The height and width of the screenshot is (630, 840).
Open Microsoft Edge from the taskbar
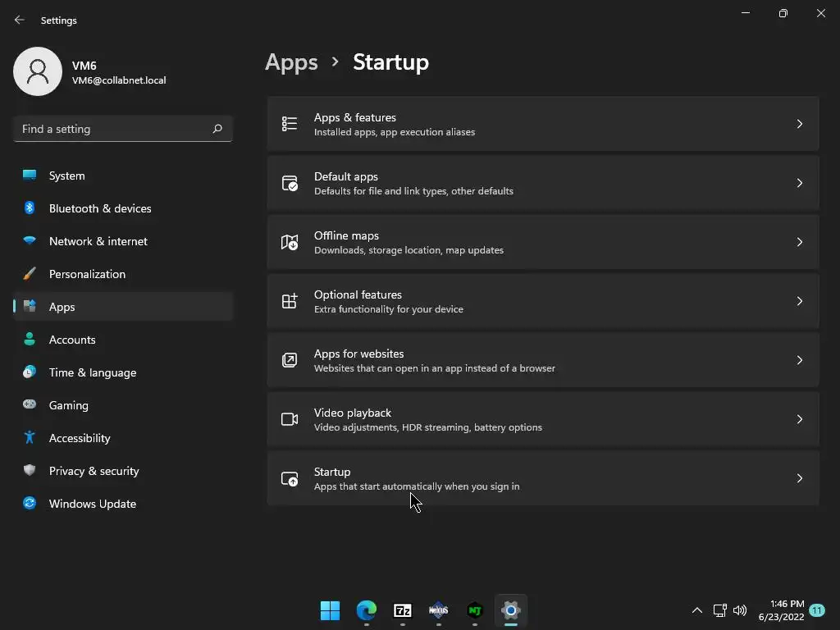pos(366,610)
